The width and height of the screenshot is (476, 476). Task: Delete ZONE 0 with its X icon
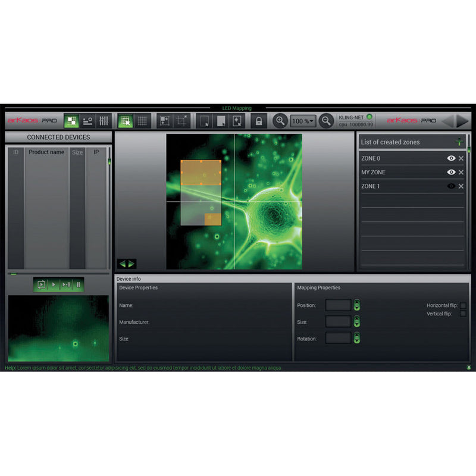[x=461, y=158]
